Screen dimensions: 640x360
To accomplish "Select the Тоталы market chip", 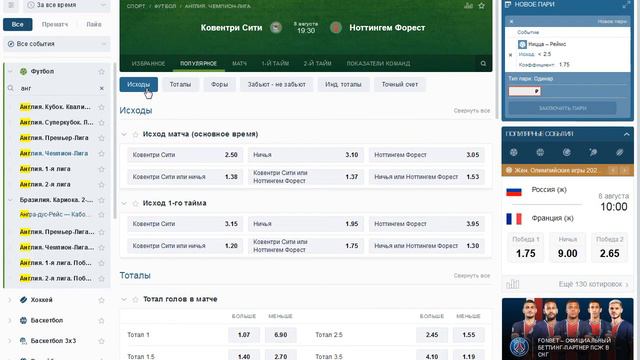I will [x=180, y=84].
